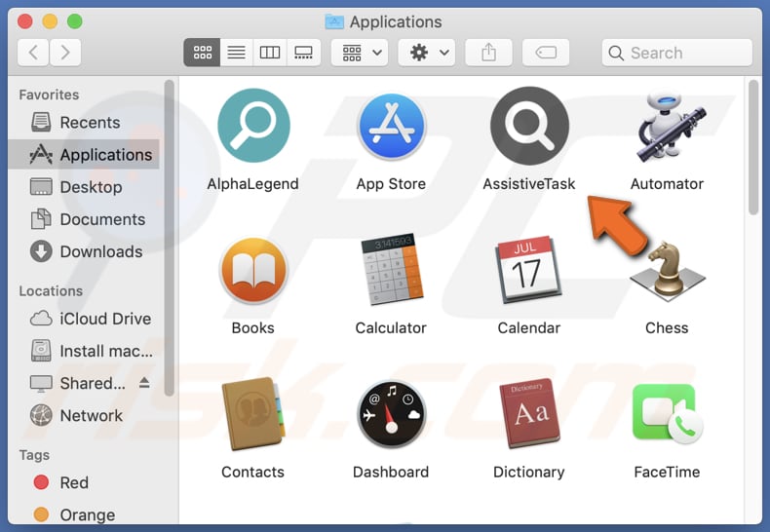Image resolution: width=770 pixels, height=532 pixels.
Task: Open Recents in the sidebar
Action: [84, 122]
